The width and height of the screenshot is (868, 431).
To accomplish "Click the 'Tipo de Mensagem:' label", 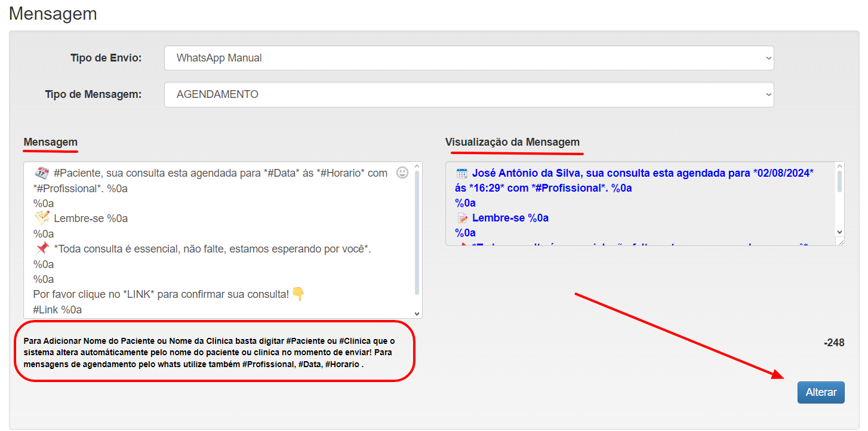I will point(94,94).
